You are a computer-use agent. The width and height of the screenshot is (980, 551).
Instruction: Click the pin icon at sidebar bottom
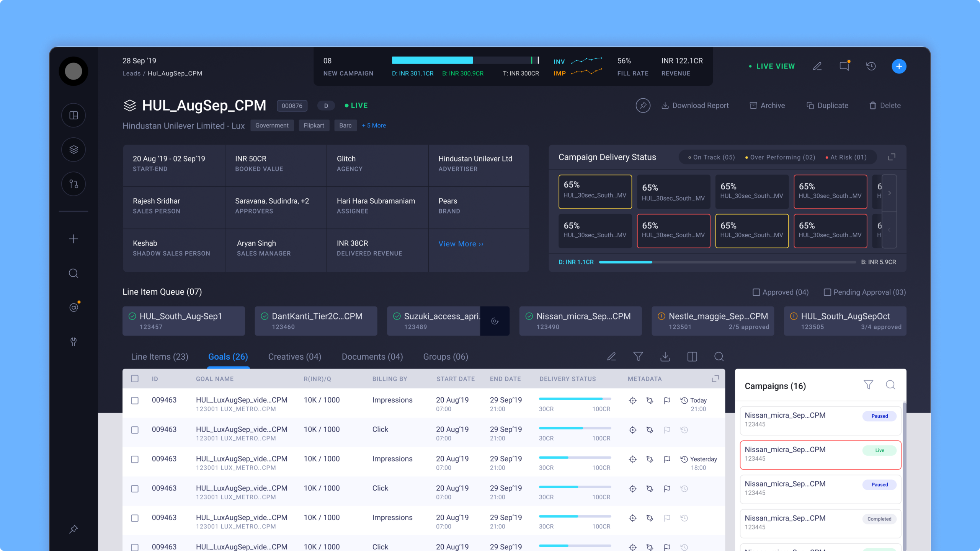pos(73,529)
